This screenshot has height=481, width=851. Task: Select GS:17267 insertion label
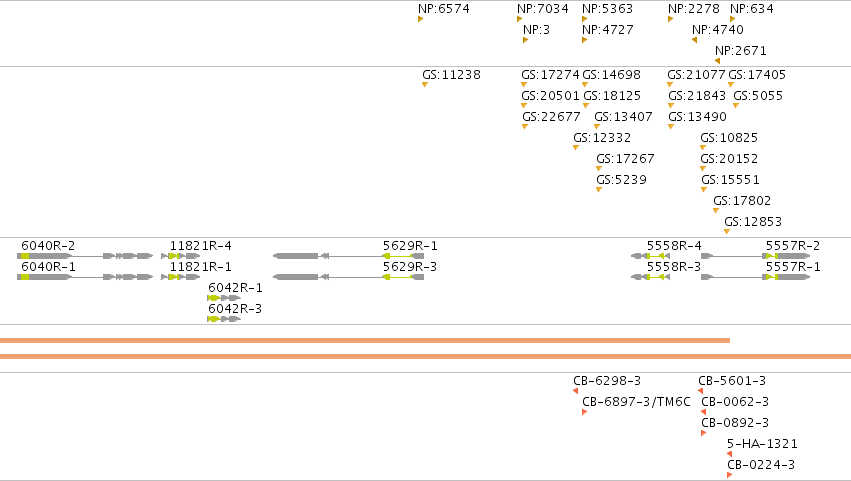626,159
